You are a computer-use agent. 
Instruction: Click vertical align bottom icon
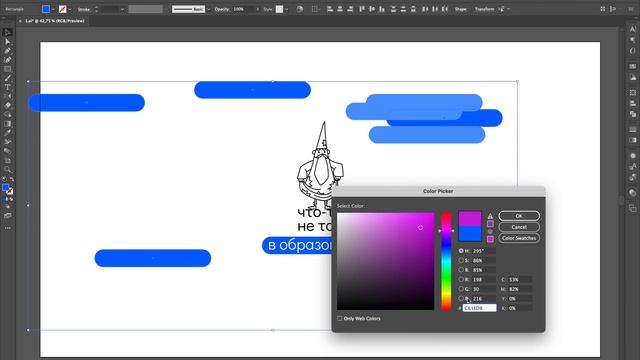382,9
